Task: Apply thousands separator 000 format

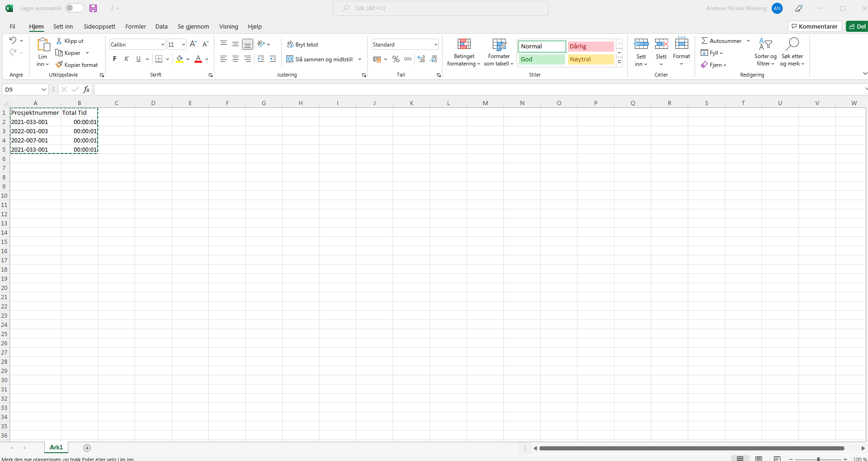Action: 408,59
